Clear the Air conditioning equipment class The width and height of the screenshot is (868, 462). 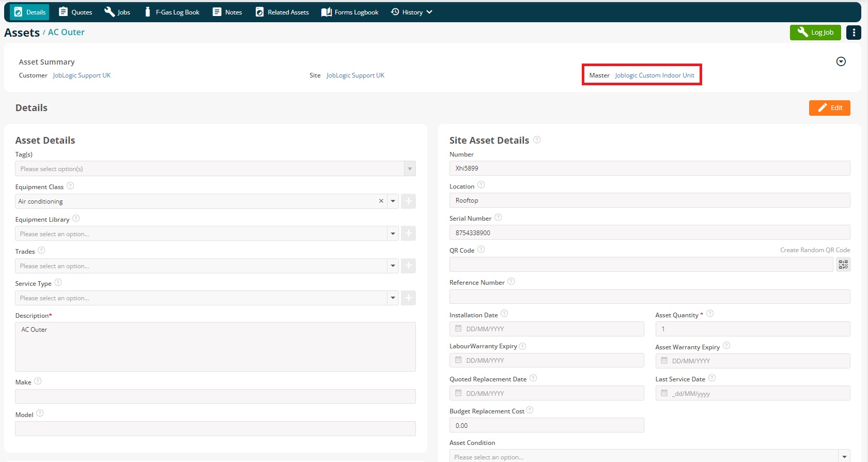(x=381, y=201)
